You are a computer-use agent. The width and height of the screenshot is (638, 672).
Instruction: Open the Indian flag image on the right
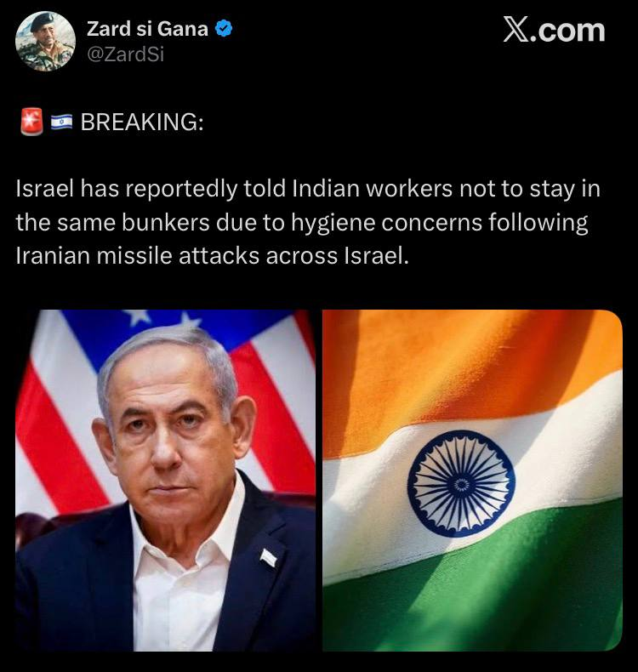[472, 480]
